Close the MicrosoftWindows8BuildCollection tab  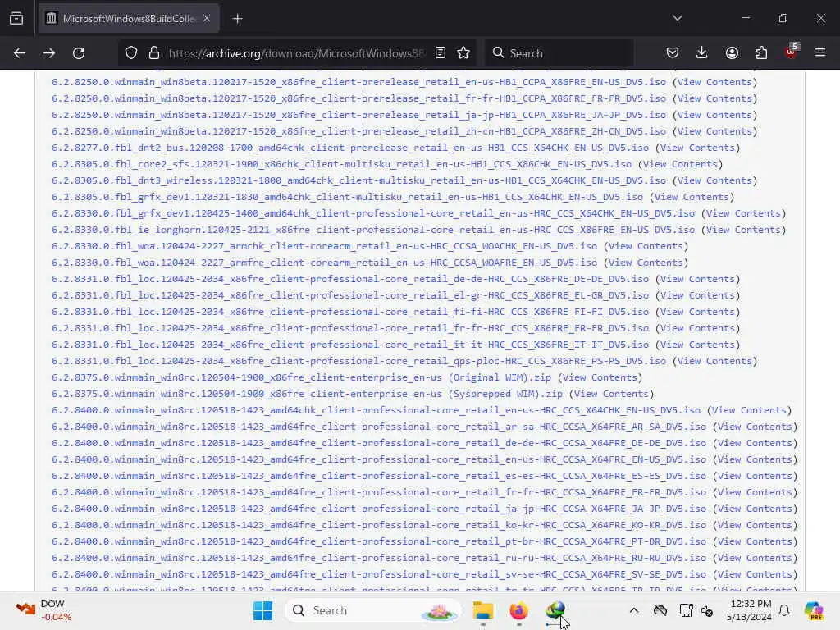207,19
